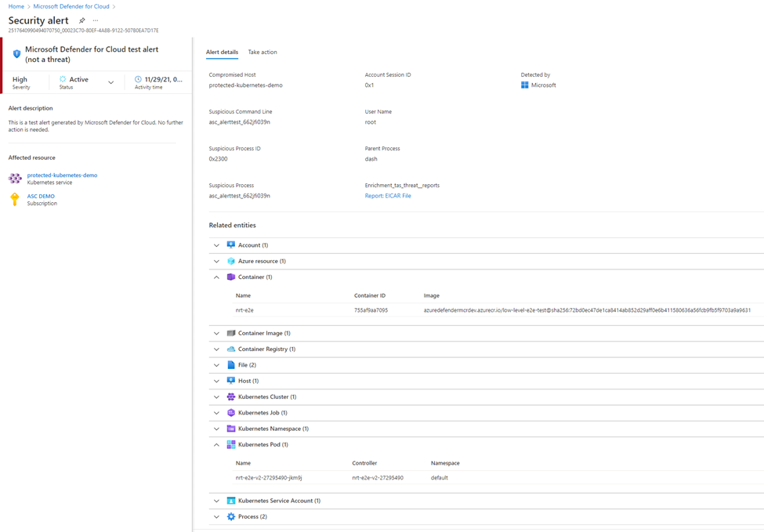Click the blue shield alert icon

click(16, 53)
